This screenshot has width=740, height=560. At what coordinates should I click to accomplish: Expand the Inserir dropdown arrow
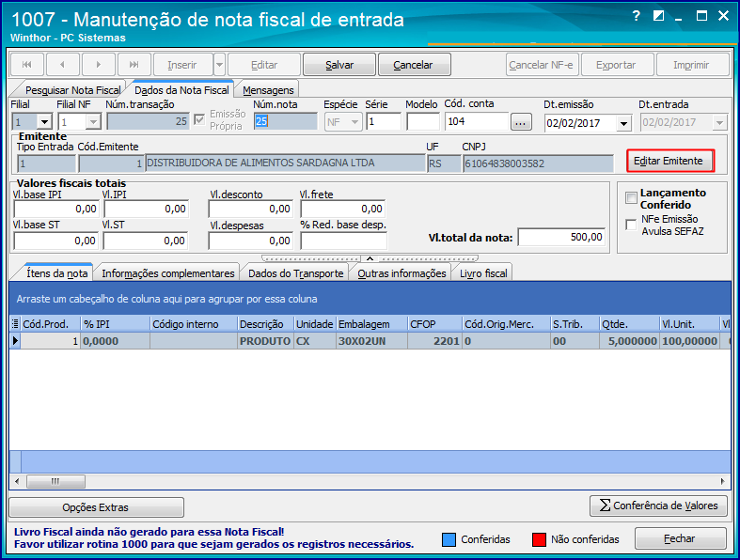click(219, 65)
